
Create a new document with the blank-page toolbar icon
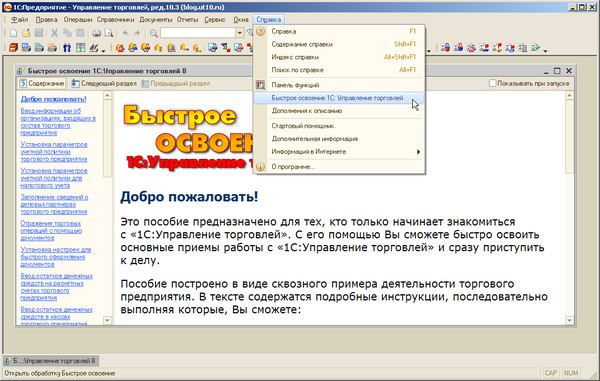(13, 33)
